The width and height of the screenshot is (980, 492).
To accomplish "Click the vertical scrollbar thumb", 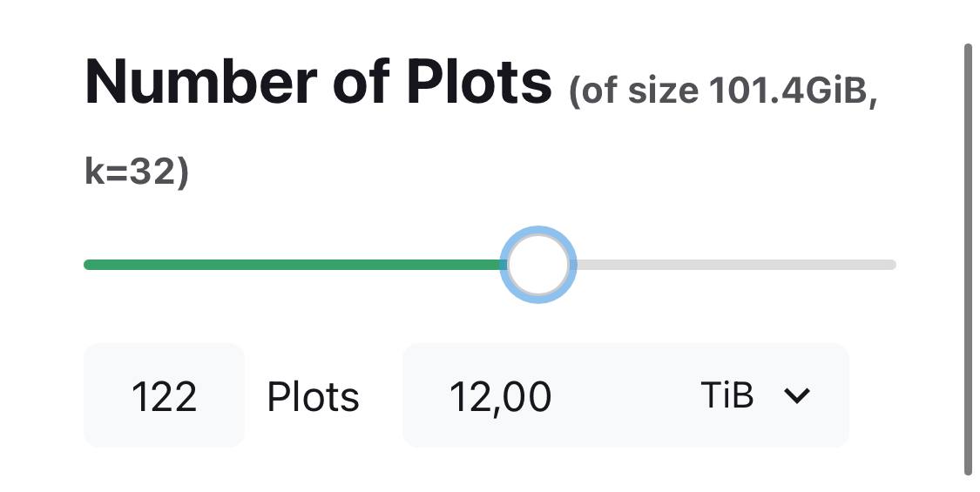I will [x=968, y=259].
